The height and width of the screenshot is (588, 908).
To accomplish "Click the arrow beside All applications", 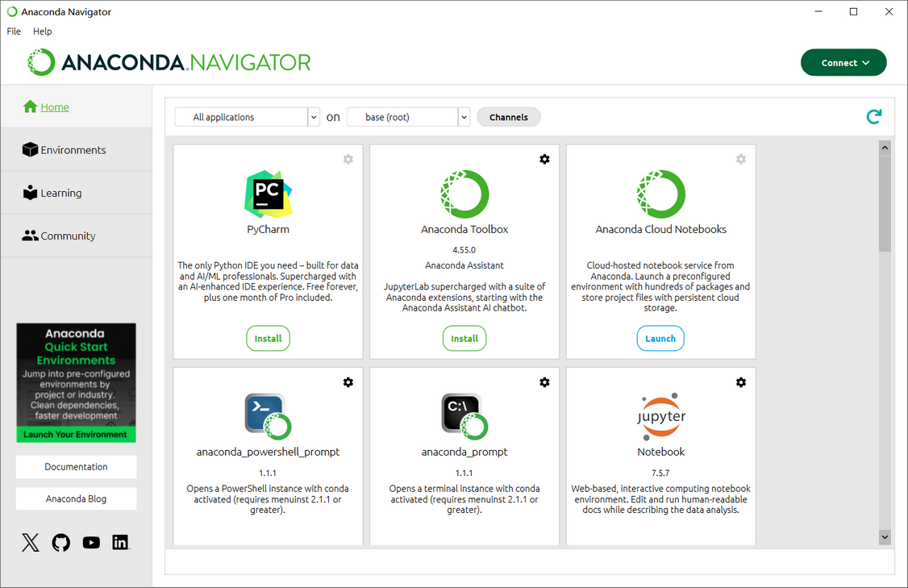I will [313, 117].
